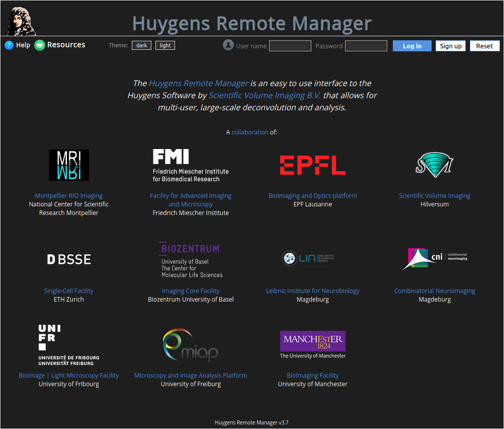Open Combinatorial Neuroimaging link
The width and height of the screenshot is (504, 429).
pyautogui.click(x=435, y=291)
